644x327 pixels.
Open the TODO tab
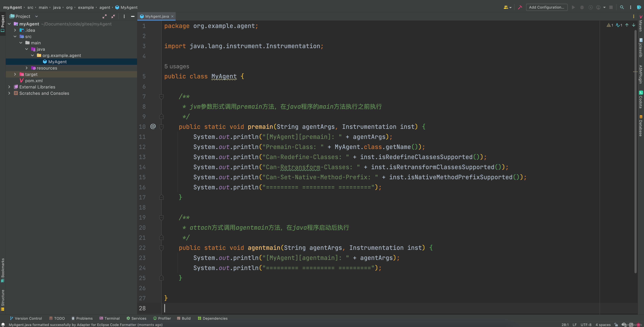tap(57, 318)
